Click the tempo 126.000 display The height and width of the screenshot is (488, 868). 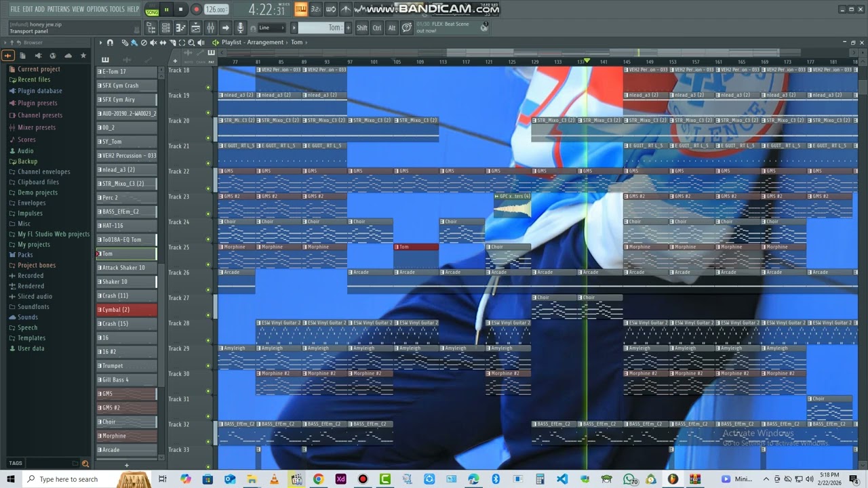coord(216,9)
